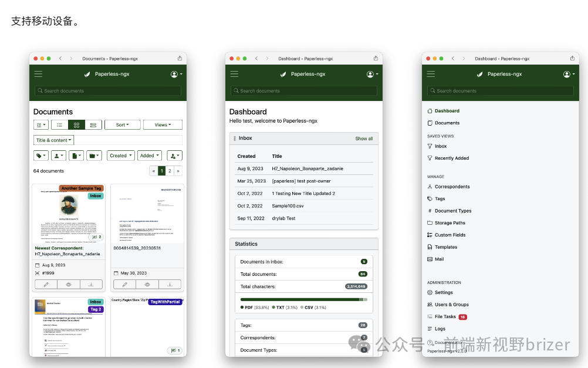Download document 0004814539_20230531
The image size is (588, 368).
coord(170,285)
